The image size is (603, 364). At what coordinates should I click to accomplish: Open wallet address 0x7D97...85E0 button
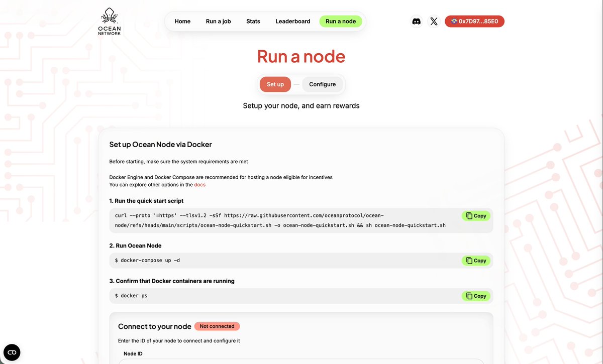pyautogui.click(x=474, y=22)
